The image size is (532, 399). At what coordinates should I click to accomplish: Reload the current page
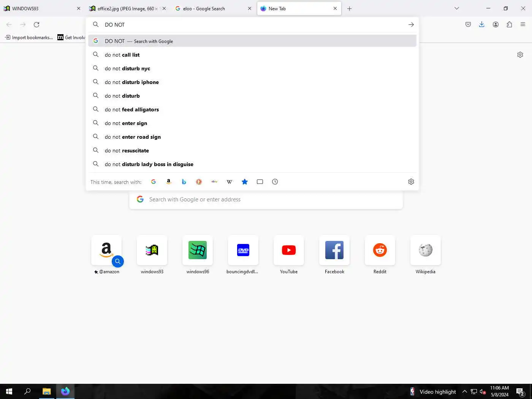(x=36, y=25)
